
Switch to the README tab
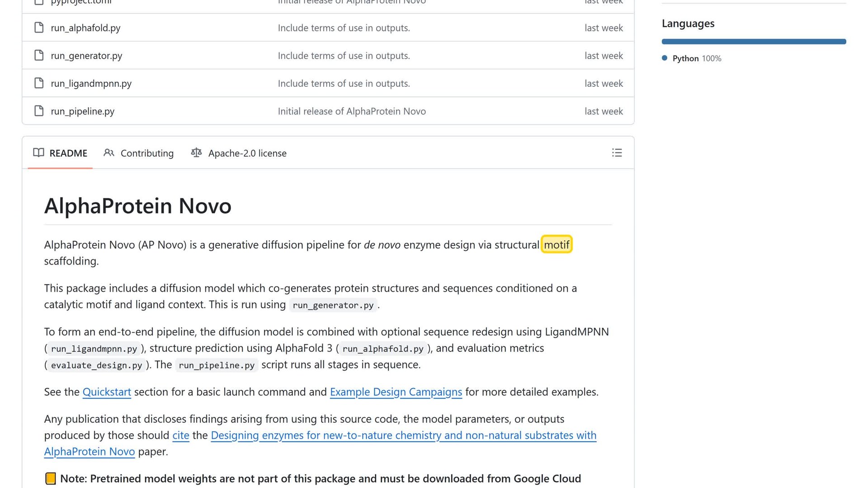[60, 153]
